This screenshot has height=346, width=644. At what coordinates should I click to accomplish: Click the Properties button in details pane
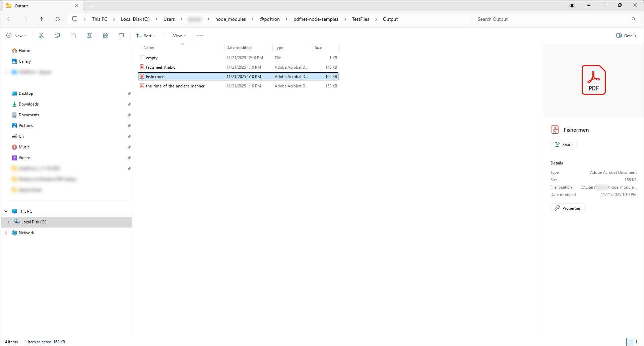(567, 208)
